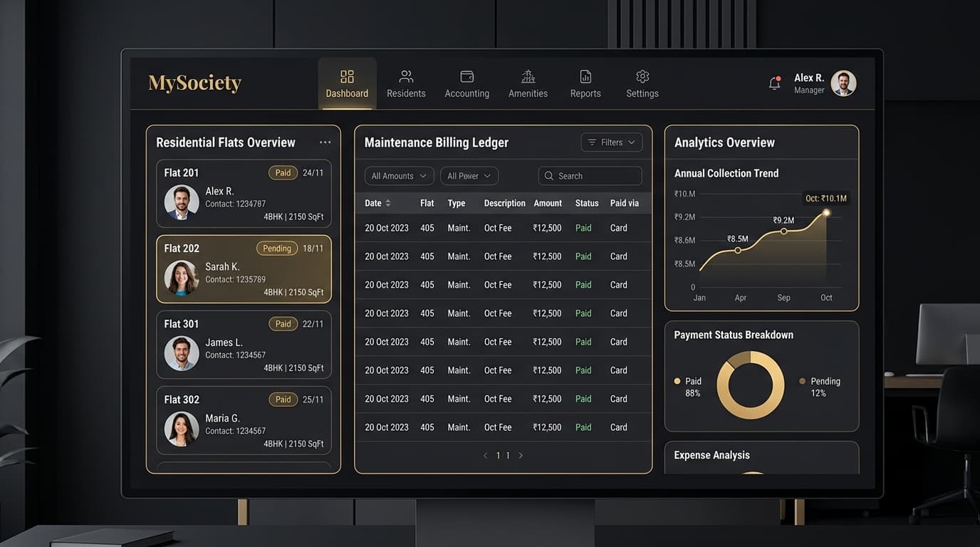Click the Status column header

(x=587, y=203)
